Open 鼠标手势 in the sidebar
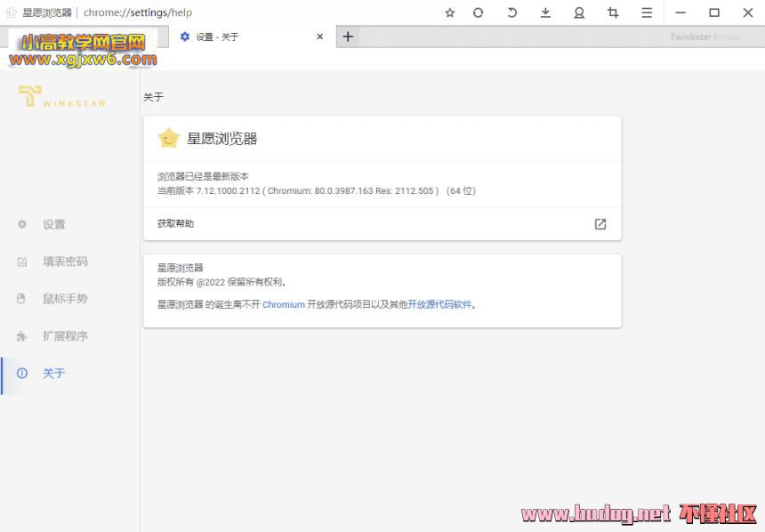 [x=65, y=299]
